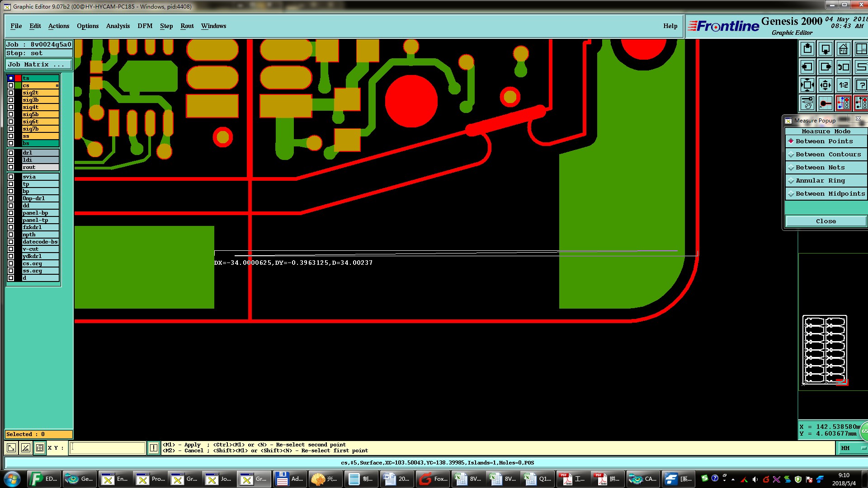Click the red ts layer color swatch
This screenshot has height=488, width=868.
[18, 78]
